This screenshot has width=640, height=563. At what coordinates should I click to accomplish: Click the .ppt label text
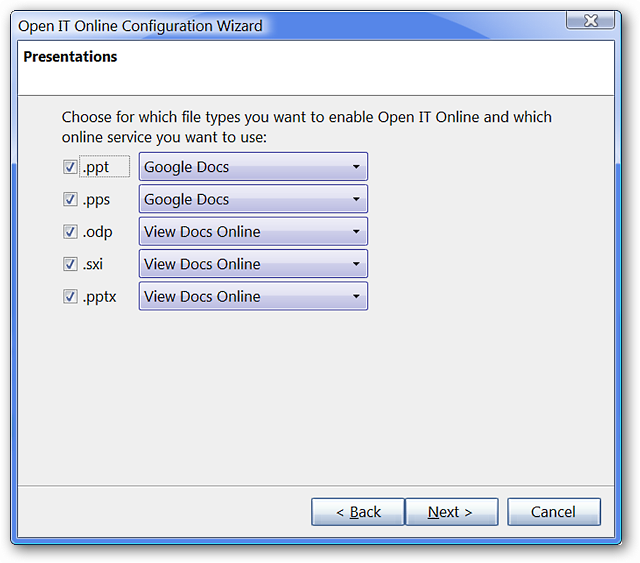pos(96,167)
